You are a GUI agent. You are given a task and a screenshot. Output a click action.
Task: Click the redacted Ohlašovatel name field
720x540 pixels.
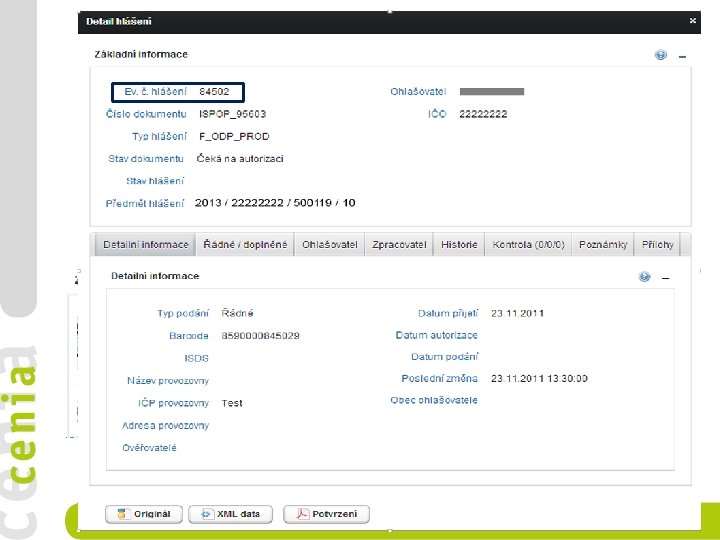pyautogui.click(x=492, y=91)
